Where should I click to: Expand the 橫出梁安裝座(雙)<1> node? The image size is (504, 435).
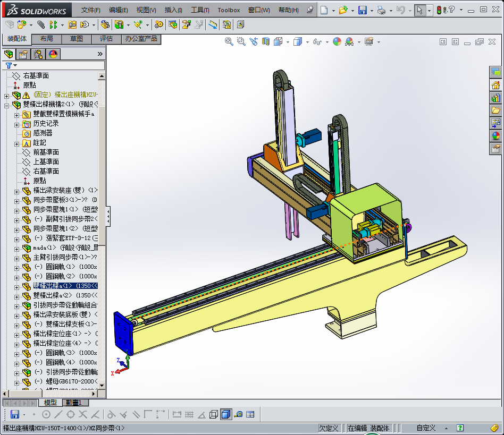[16, 192]
